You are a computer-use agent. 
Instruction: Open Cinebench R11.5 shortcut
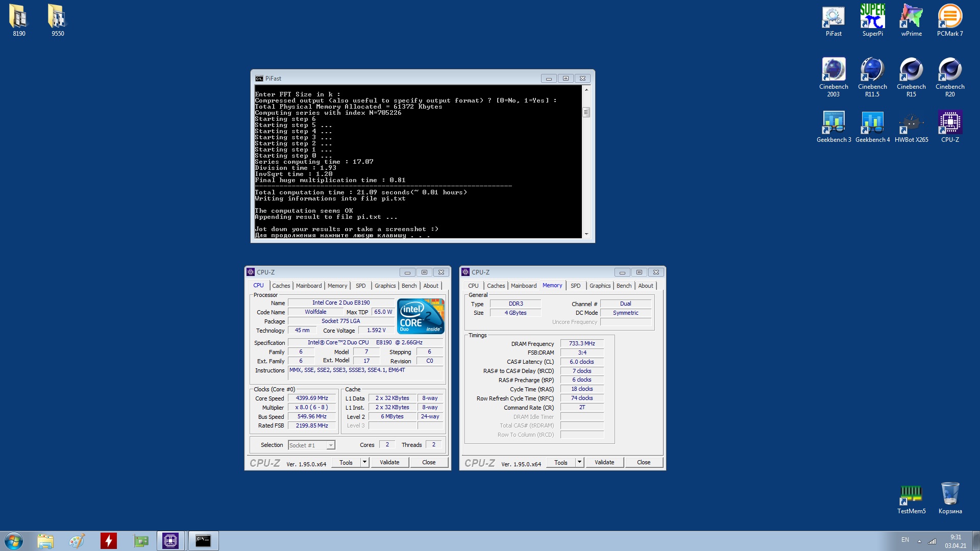872,77
